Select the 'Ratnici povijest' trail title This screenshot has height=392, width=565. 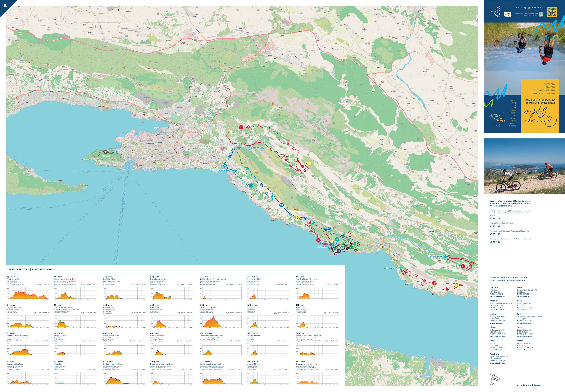pyautogui.click(x=157, y=336)
